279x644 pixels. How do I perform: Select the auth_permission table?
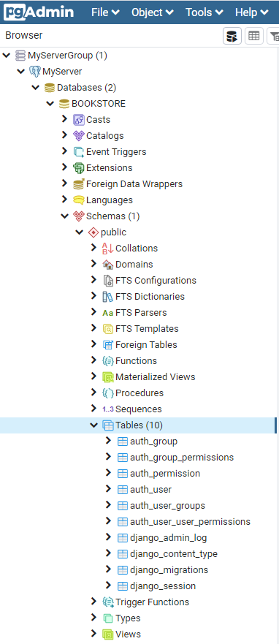(165, 474)
